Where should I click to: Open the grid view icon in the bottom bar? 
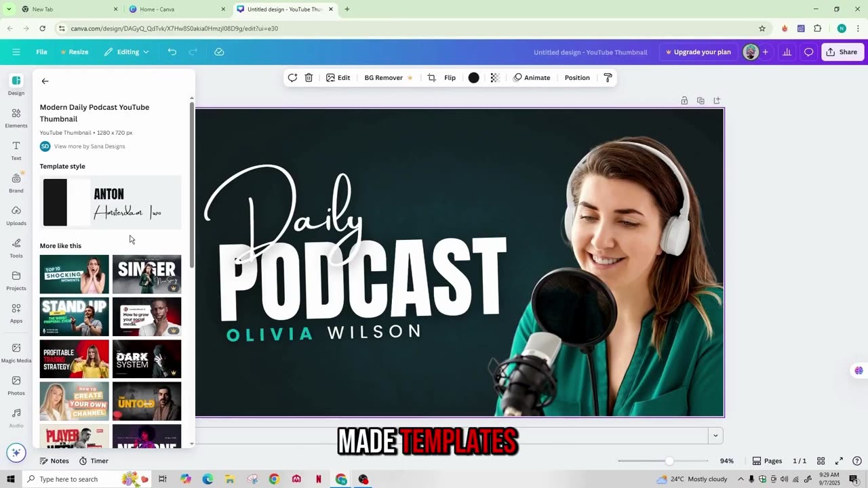[821, 461]
